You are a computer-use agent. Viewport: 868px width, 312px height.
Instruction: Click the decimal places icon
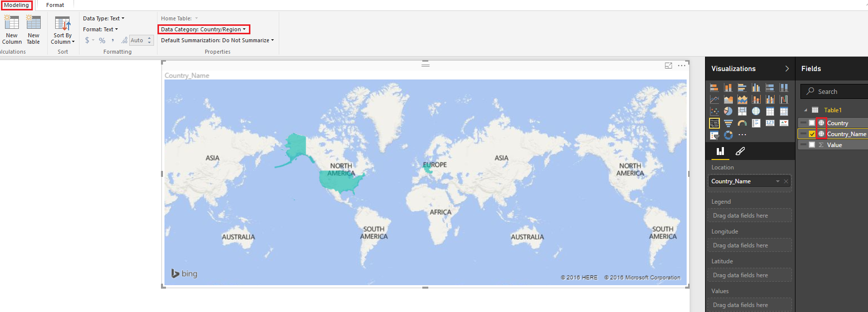tap(124, 40)
